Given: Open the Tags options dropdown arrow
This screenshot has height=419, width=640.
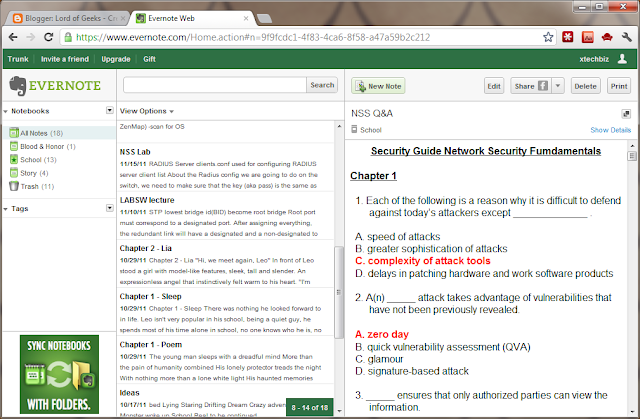Looking at the screenshot, I should (109, 208).
